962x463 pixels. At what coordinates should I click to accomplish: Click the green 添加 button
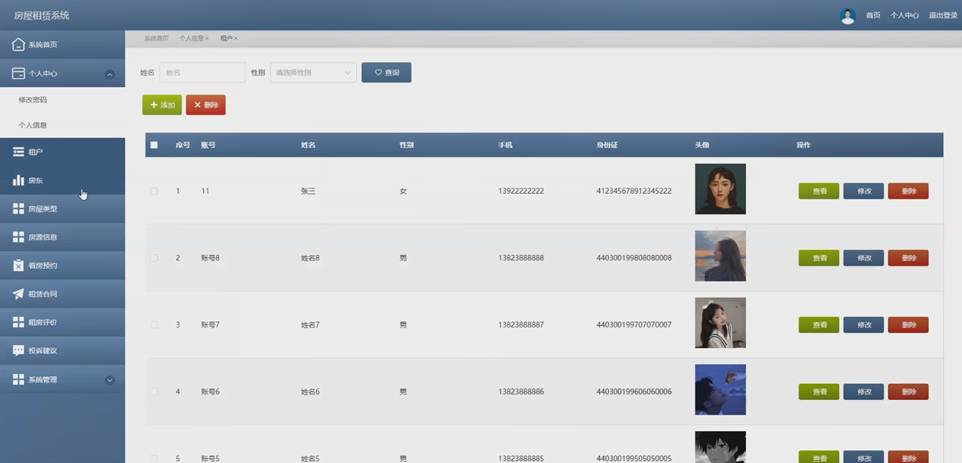click(x=162, y=105)
